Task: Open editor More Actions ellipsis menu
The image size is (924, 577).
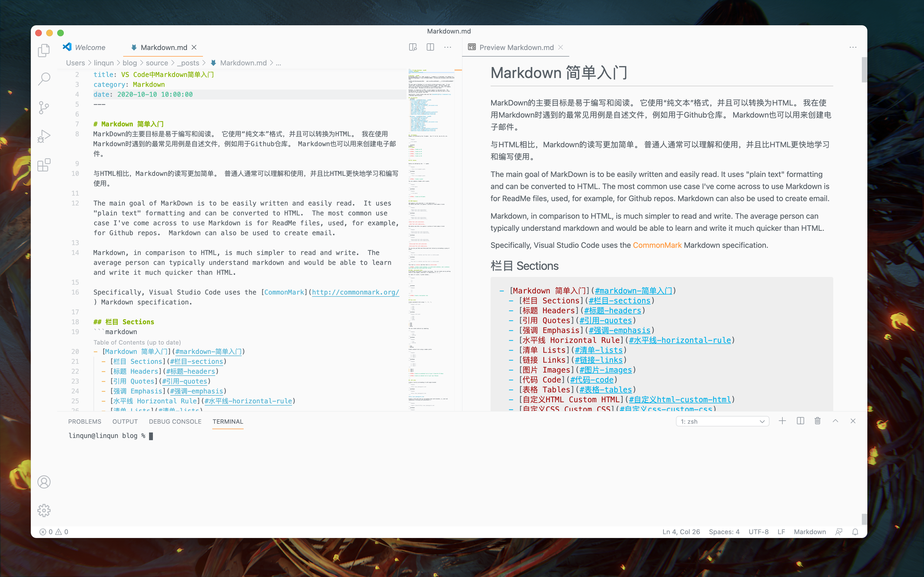Action: (x=447, y=47)
